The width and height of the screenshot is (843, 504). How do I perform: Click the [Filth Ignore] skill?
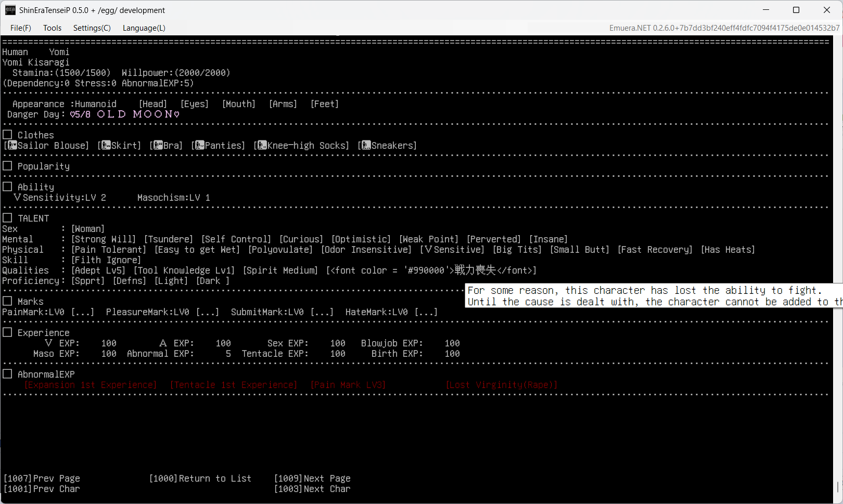[106, 260]
